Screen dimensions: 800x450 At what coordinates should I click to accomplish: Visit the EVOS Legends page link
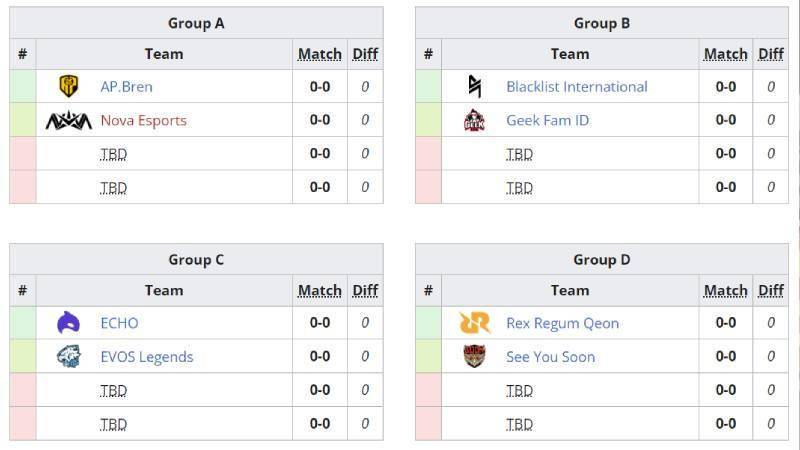tap(146, 357)
